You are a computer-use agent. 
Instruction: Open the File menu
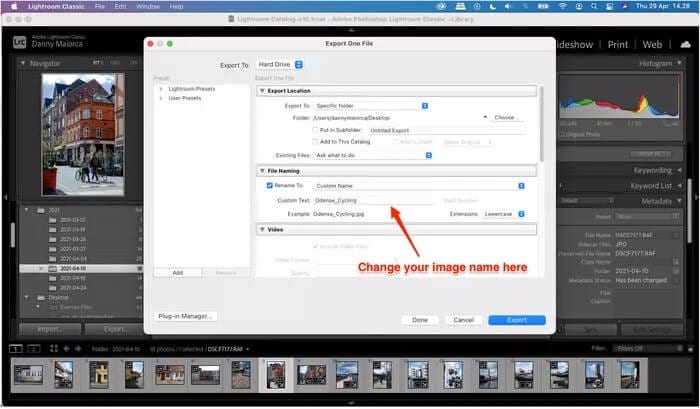[100, 6]
